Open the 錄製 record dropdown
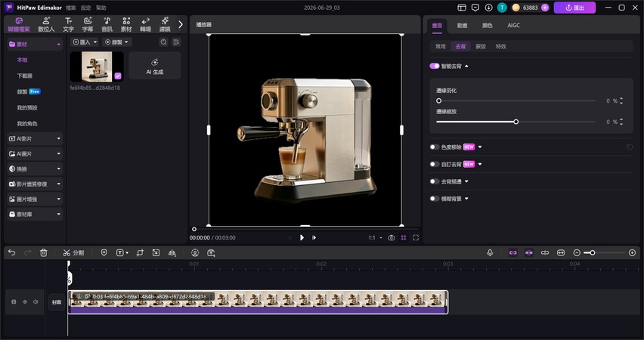This screenshot has height=340, width=644. 116,42
